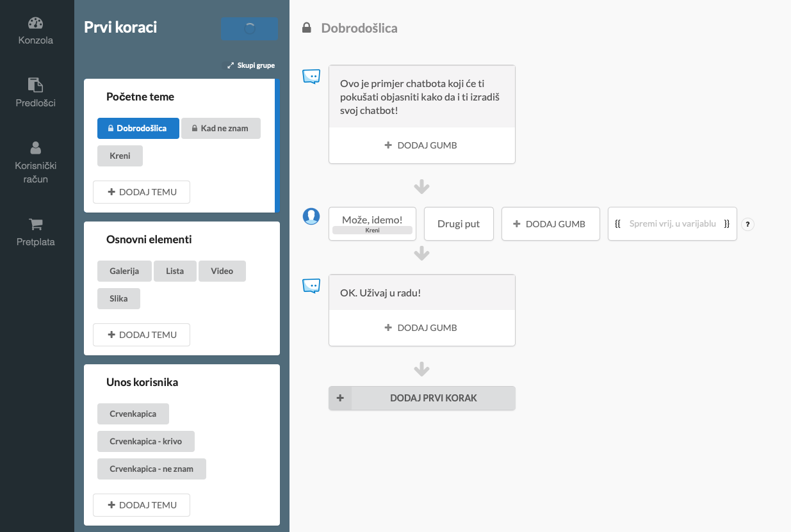Screen dimensions: 791x532
Task: Collapse groups with Skupi grupe
Action: point(250,65)
